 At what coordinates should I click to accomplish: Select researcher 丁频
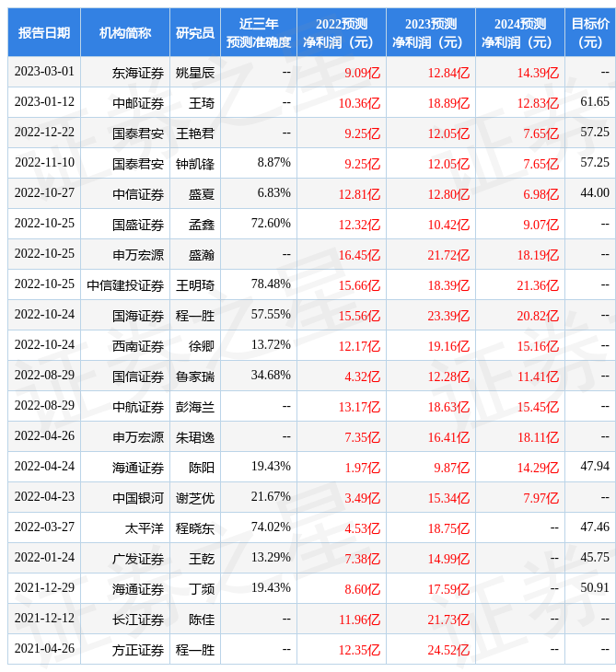202,590
